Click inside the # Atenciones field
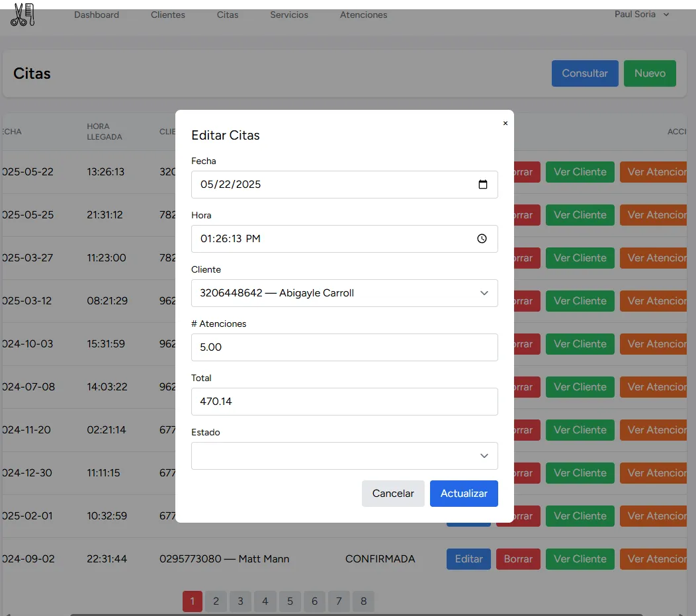Viewport: 696px width, 616px height. (x=344, y=347)
